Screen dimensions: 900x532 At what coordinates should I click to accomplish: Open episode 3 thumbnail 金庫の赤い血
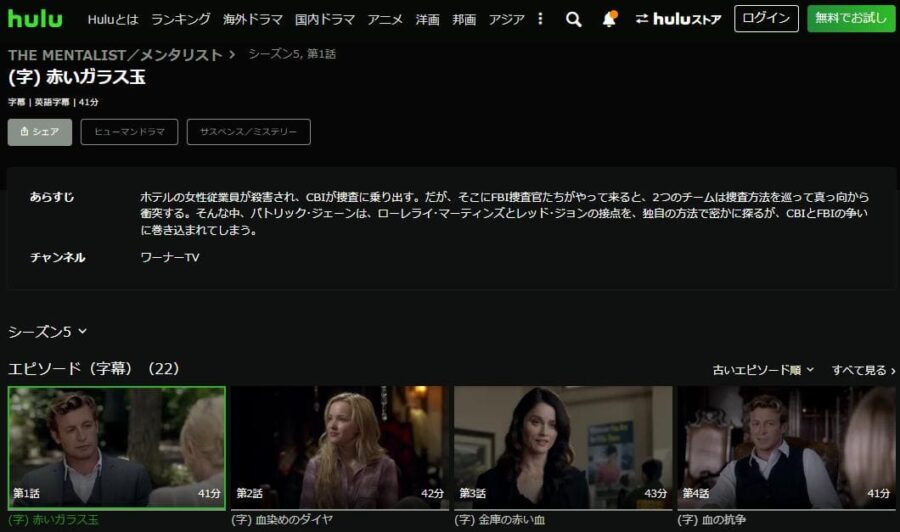564,446
